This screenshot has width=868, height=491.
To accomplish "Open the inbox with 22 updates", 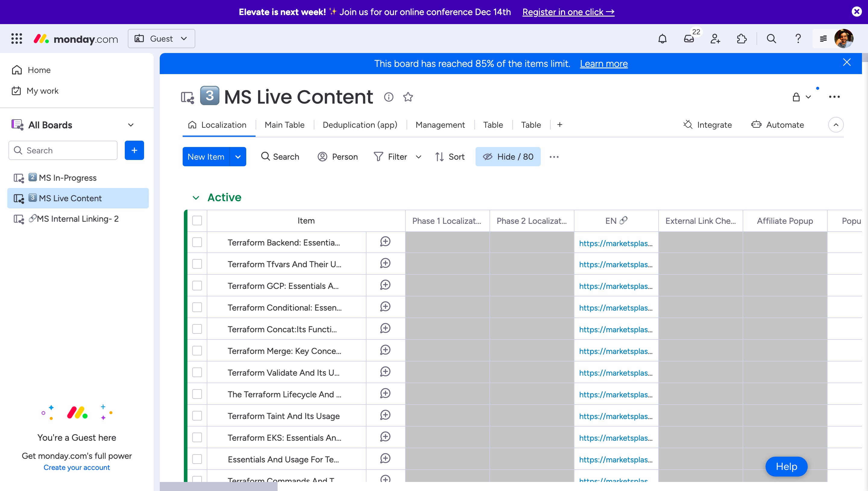I will pyautogui.click(x=689, y=39).
